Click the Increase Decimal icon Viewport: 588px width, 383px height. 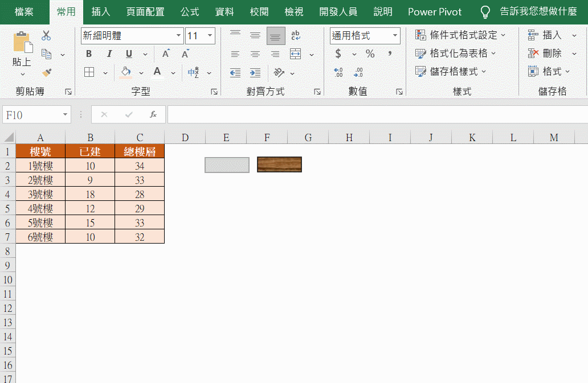pyautogui.click(x=338, y=73)
